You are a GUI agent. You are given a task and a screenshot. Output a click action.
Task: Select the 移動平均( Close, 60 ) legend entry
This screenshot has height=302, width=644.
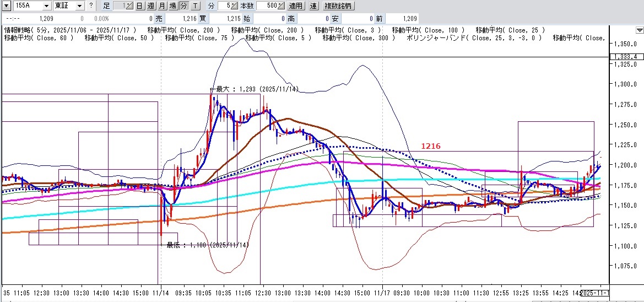coord(39,38)
